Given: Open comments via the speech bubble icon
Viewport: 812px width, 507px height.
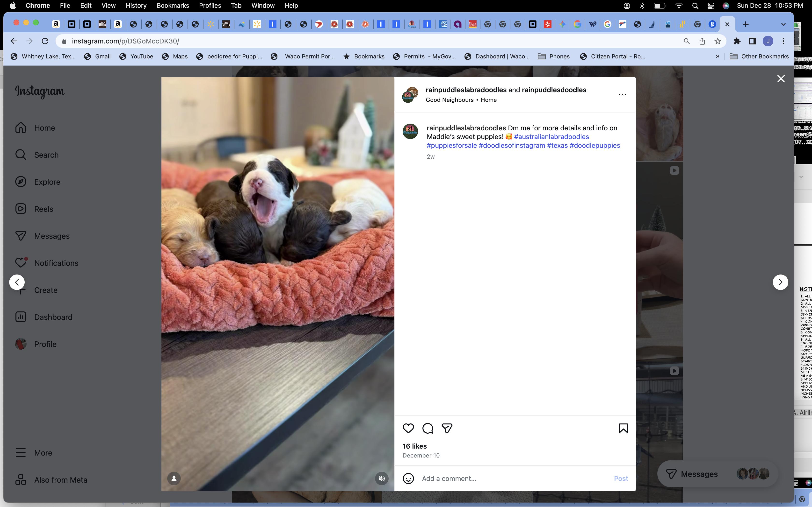Looking at the screenshot, I should pos(428,428).
